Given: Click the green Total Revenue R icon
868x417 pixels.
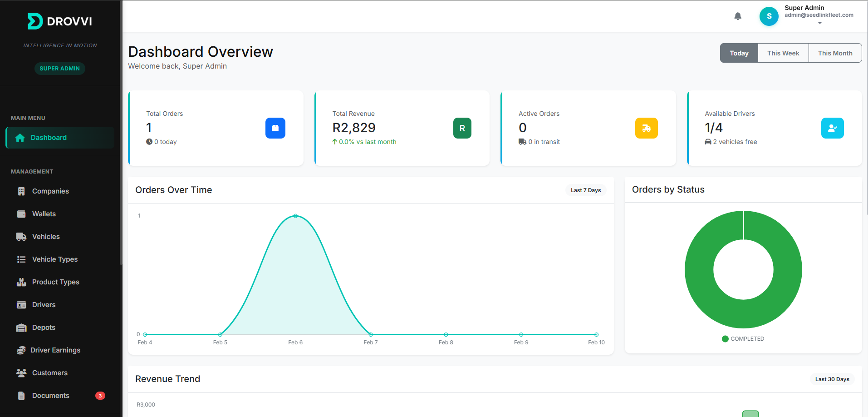Looking at the screenshot, I should pos(462,128).
